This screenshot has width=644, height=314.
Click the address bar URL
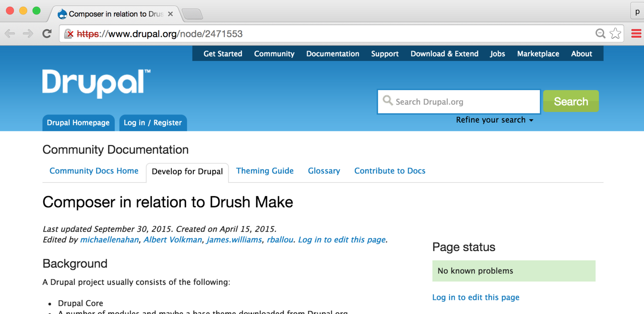pyautogui.click(x=160, y=34)
